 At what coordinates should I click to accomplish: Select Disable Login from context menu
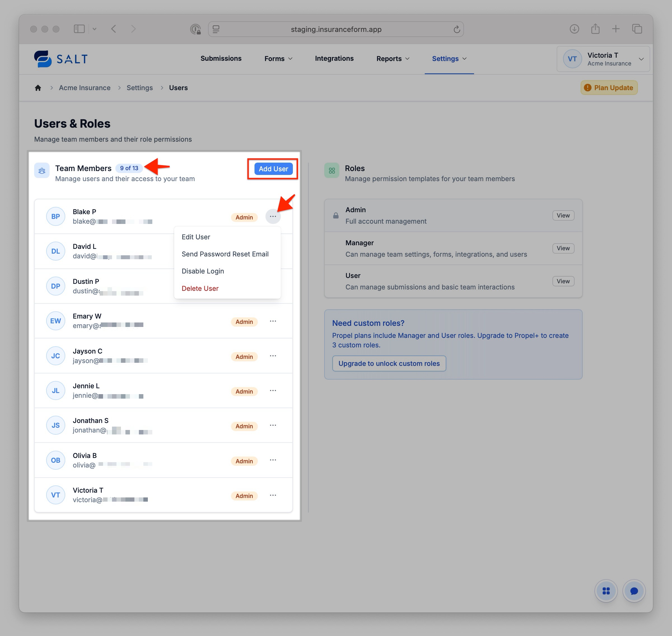[x=203, y=271]
